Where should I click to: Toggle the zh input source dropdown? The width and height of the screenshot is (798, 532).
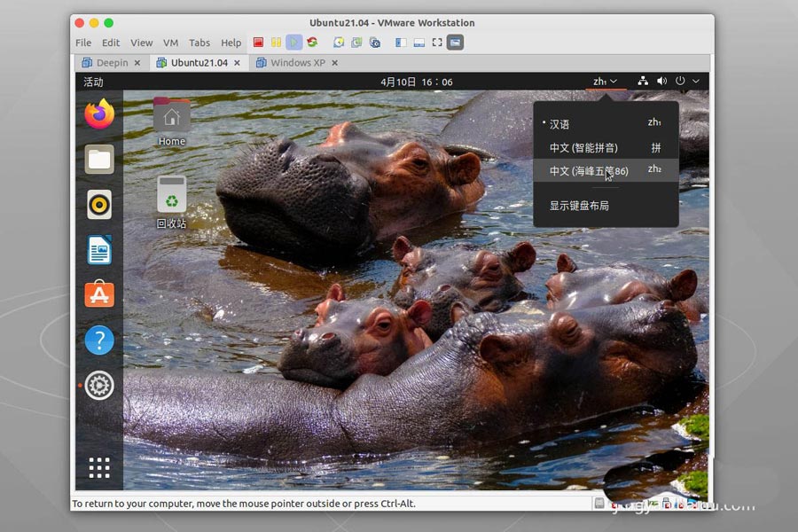pos(605,82)
